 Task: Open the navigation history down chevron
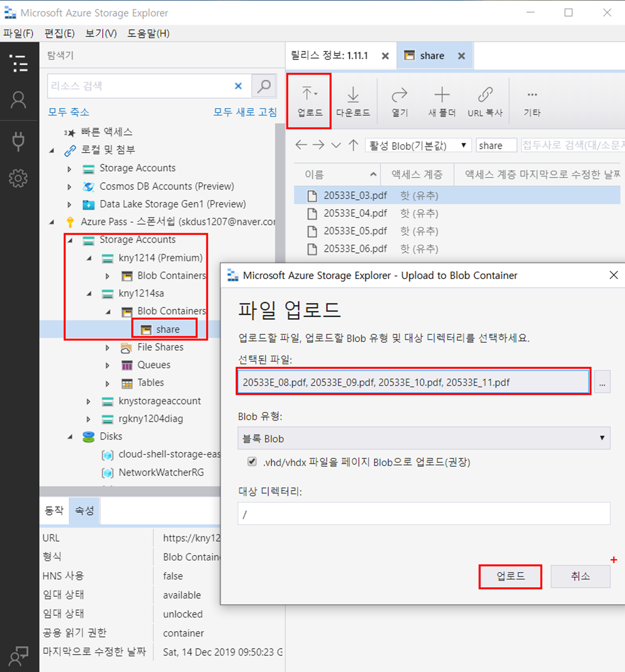click(336, 145)
